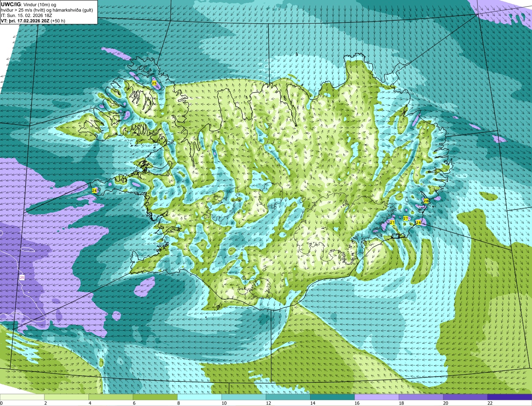Click the 14–16 m/s dark teal legend swatch
The height and width of the screenshot is (406, 532).
[332, 397]
